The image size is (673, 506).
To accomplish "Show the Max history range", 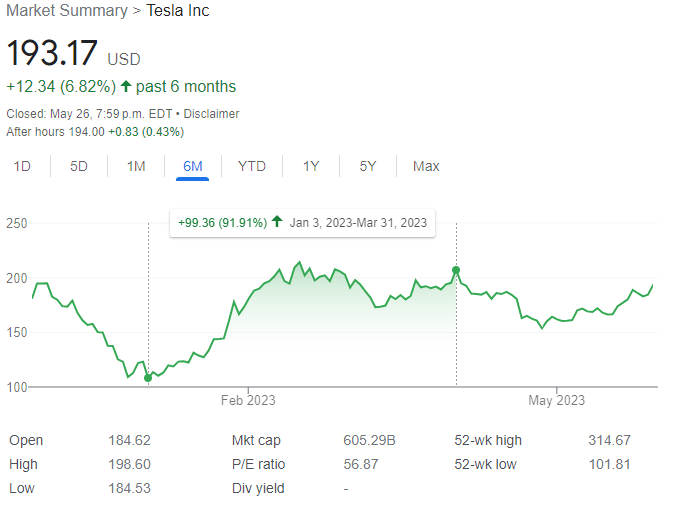I will [x=426, y=166].
